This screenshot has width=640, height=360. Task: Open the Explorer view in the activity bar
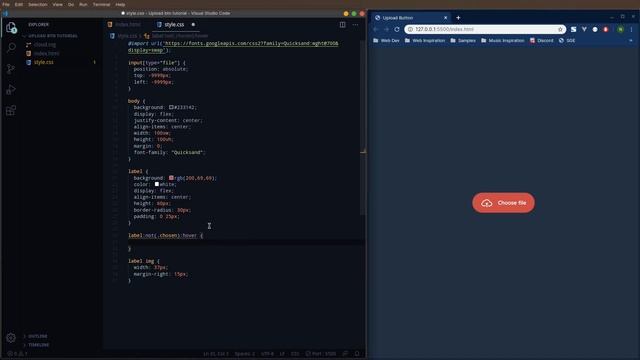pyautogui.click(x=11, y=28)
